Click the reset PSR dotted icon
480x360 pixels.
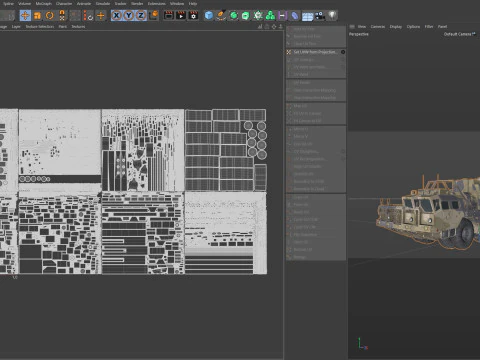pos(88,16)
